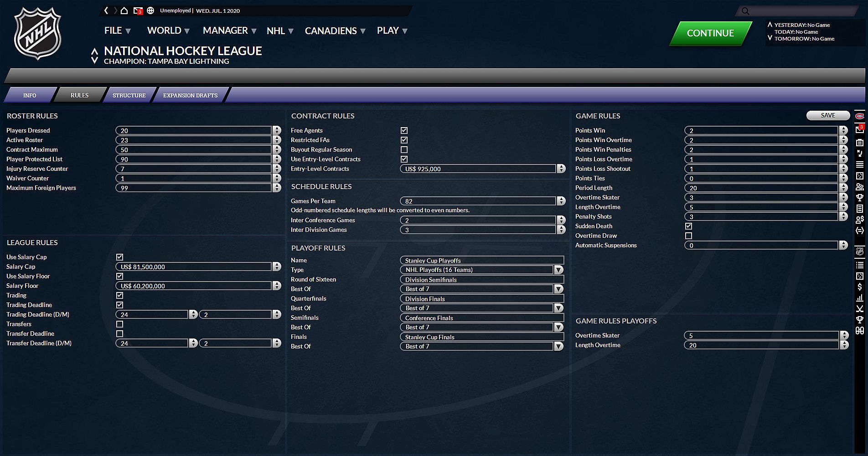The height and width of the screenshot is (456, 868).
Task: Click the angle-bracket trade icon in sidebar
Action: 860,231
